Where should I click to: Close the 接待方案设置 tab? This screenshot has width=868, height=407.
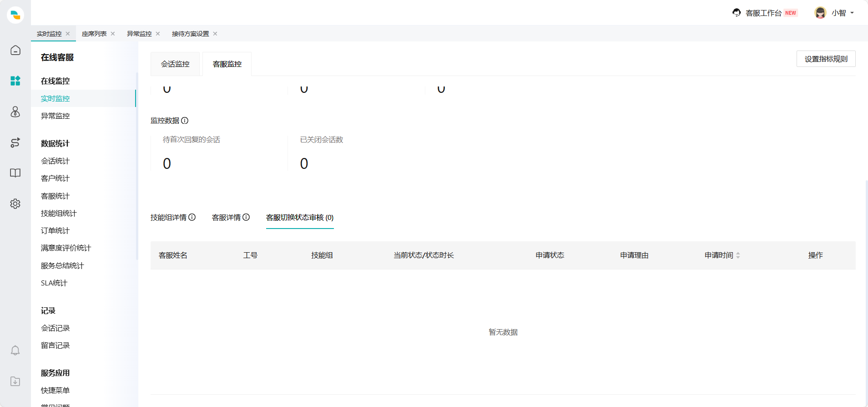(215, 34)
